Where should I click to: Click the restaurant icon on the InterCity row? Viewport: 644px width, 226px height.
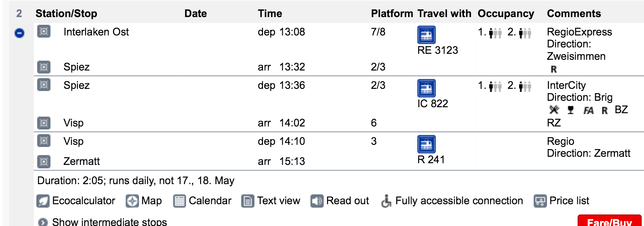click(554, 110)
